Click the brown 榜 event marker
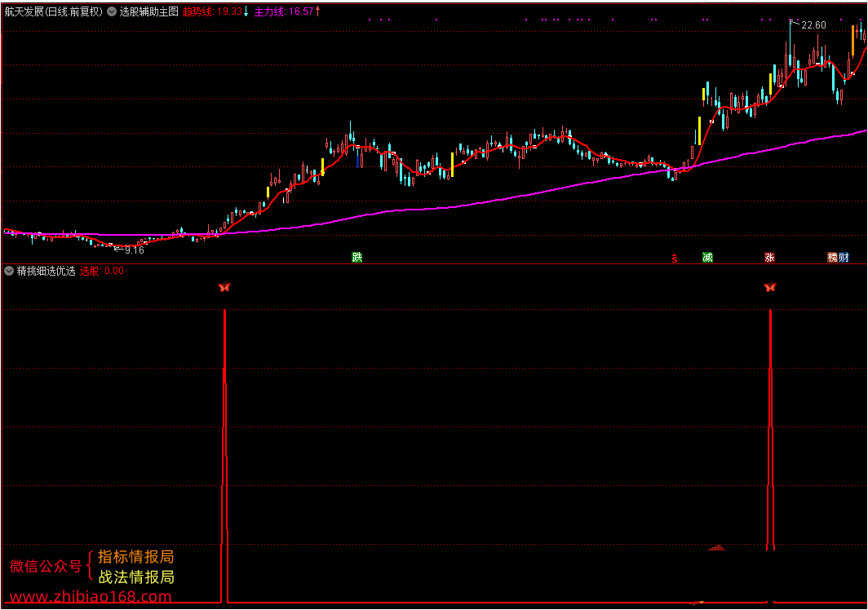Image resolution: width=868 pixels, height=610 pixels. click(x=833, y=257)
